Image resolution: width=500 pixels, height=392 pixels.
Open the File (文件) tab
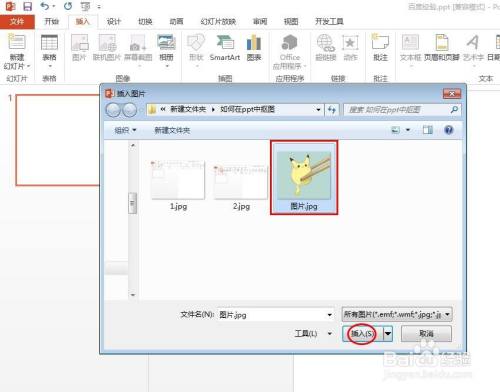click(x=17, y=22)
